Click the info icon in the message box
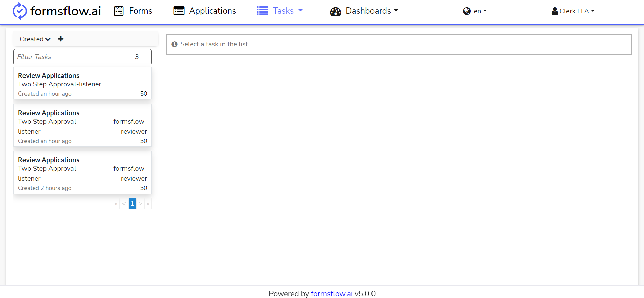 click(x=175, y=44)
